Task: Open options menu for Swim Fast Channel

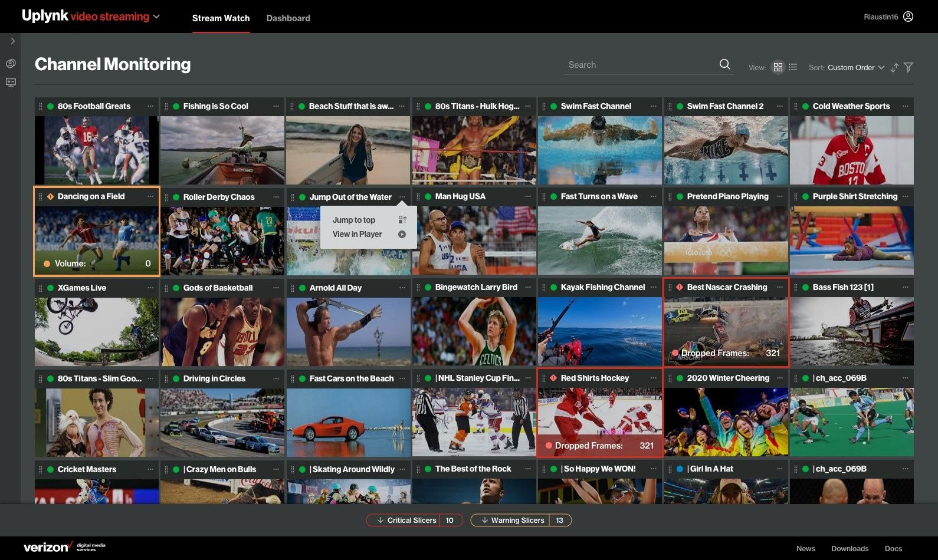Action: (x=654, y=106)
